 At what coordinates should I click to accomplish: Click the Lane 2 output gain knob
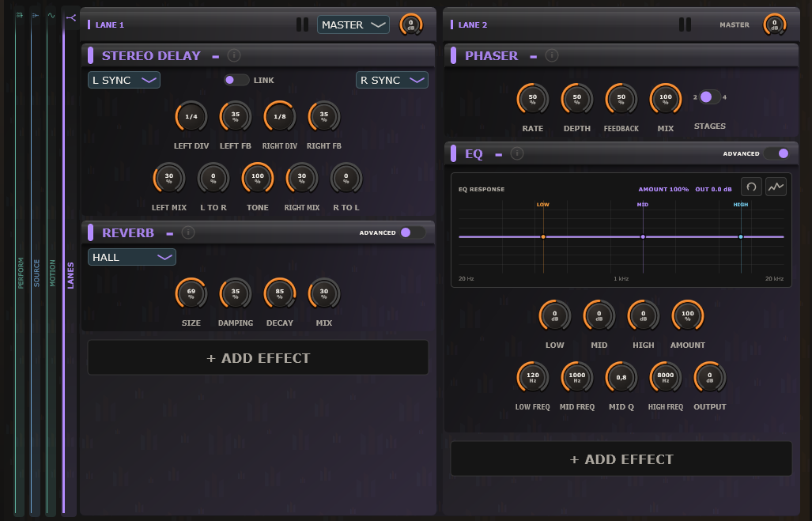coord(775,25)
